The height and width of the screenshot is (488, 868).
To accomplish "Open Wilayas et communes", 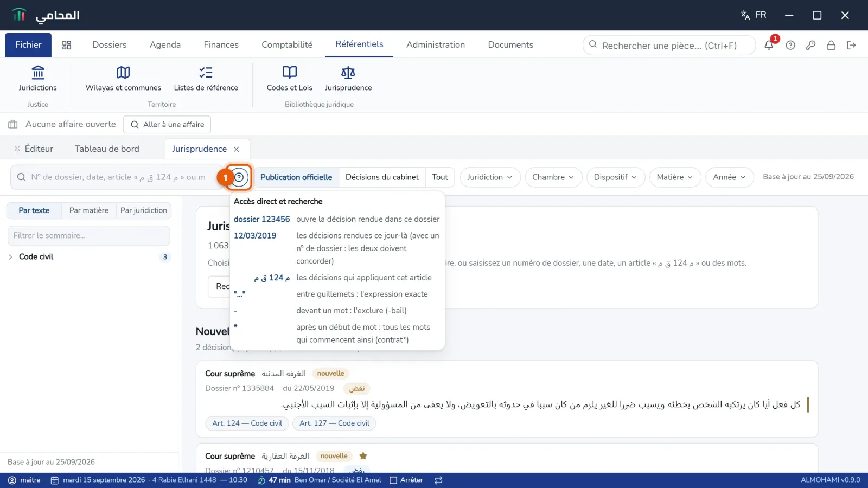I will (x=123, y=79).
